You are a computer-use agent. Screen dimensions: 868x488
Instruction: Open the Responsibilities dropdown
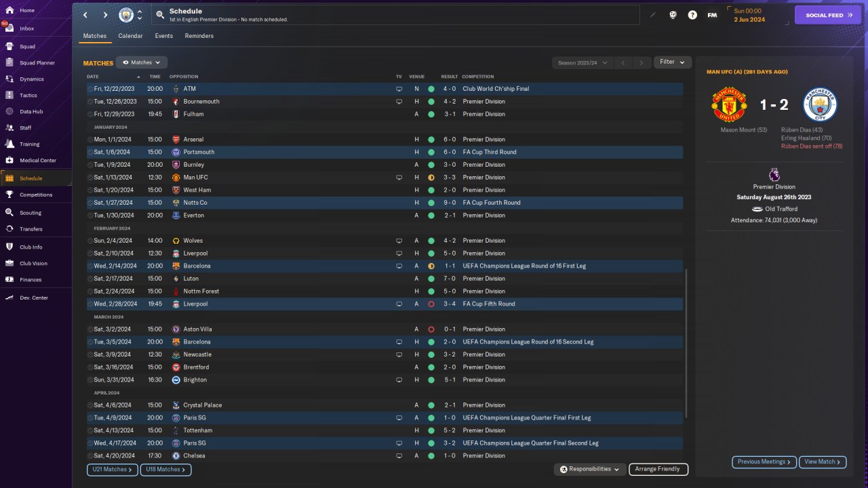click(589, 469)
